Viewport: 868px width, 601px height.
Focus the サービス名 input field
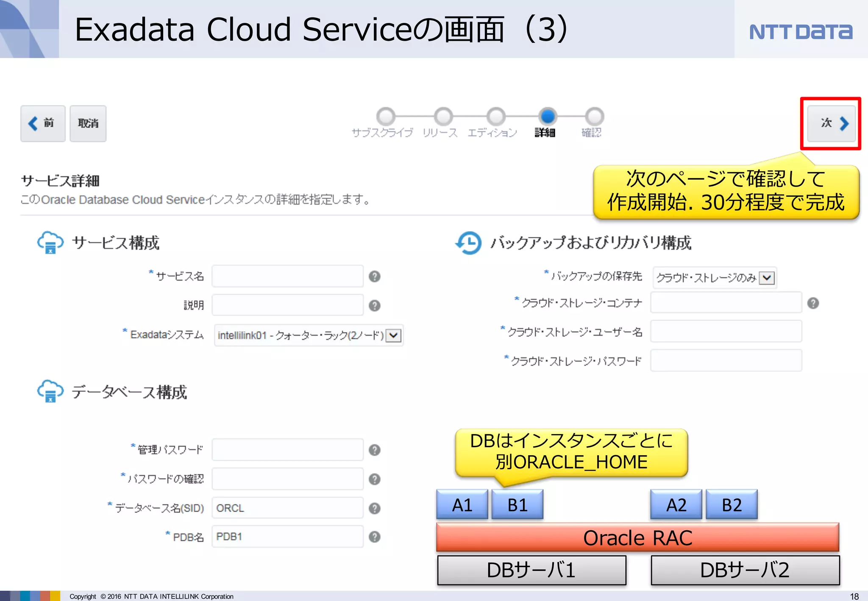click(x=288, y=276)
